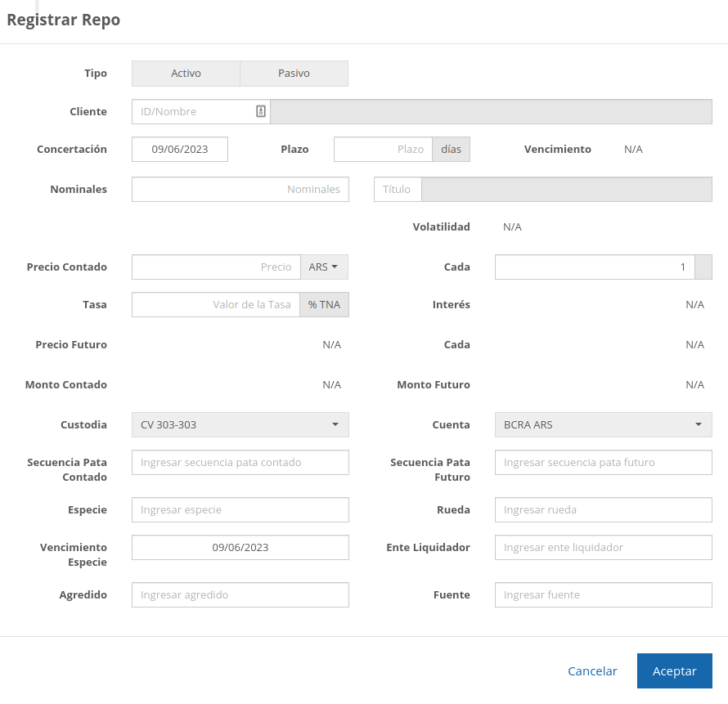Select the Activo type option
728x704 pixels.
[x=186, y=74]
